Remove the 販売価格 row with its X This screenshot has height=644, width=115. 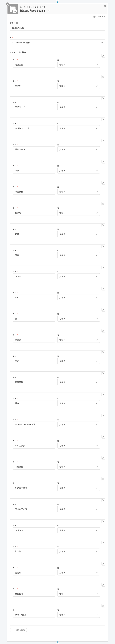pyautogui.click(x=103, y=183)
